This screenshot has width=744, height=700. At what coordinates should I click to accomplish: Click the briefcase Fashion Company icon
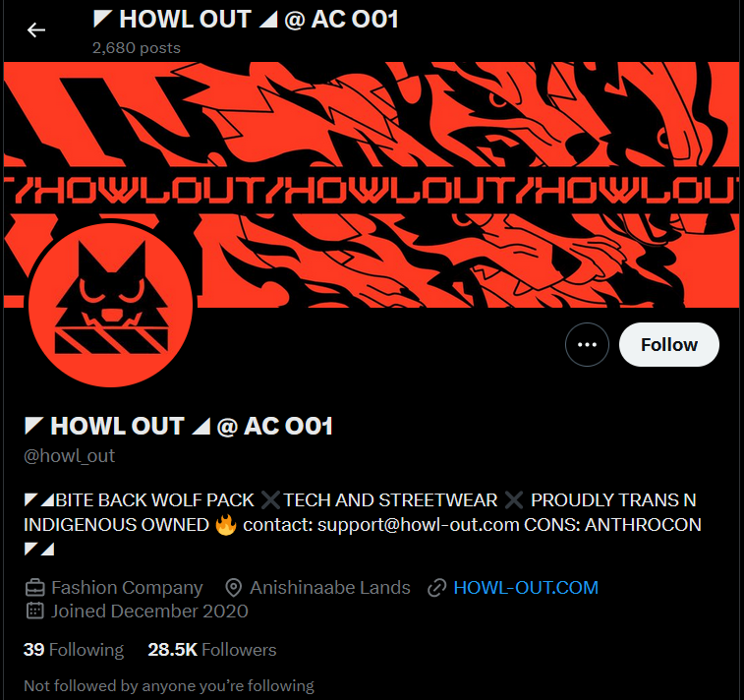click(x=35, y=588)
